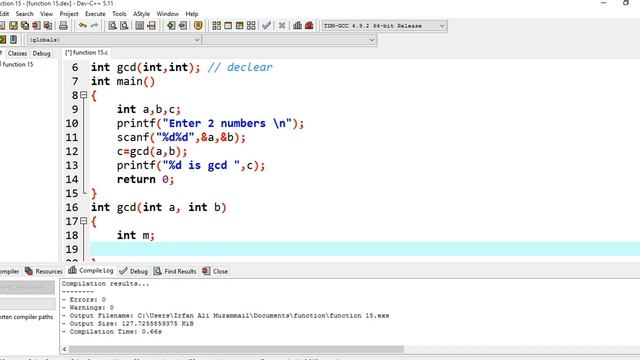This screenshot has height=360, width=640.
Task: Open Find using the magnifier icon
Action: tap(112, 26)
